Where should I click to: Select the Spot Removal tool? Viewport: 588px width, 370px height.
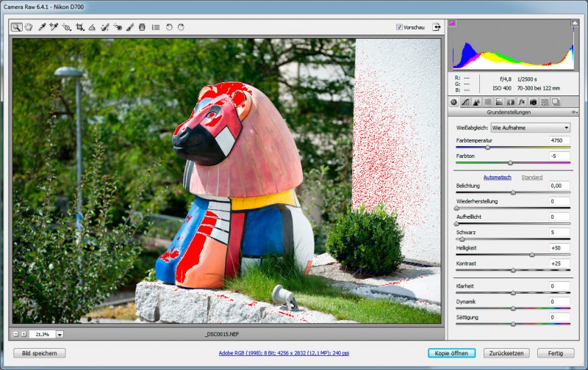pos(105,27)
